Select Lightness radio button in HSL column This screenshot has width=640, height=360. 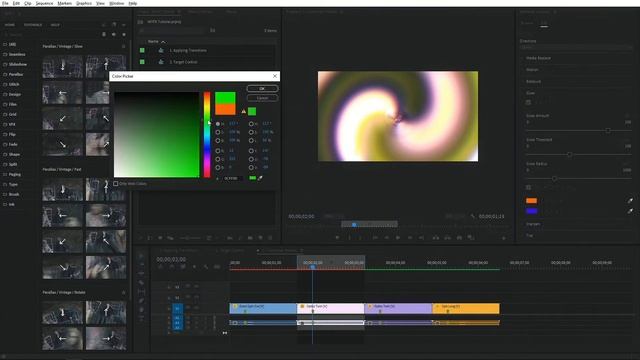(251, 140)
